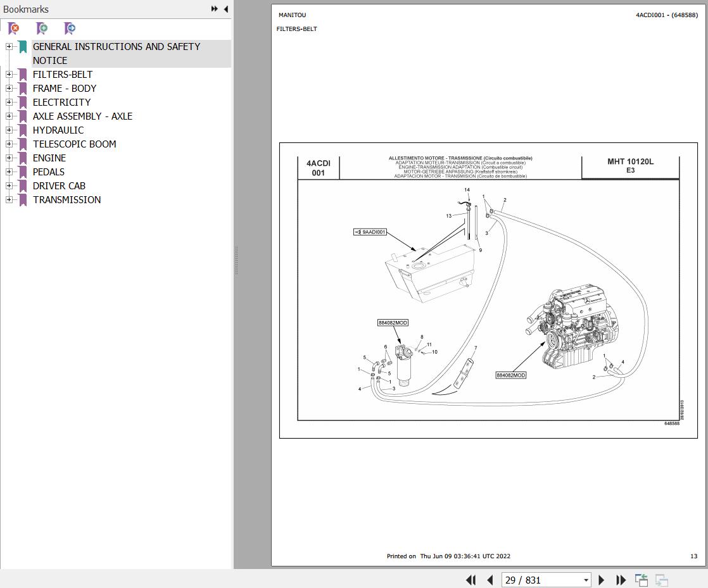The image size is (708, 588).
Task: Click the MHT 10120L model heading
Action: tap(630, 161)
